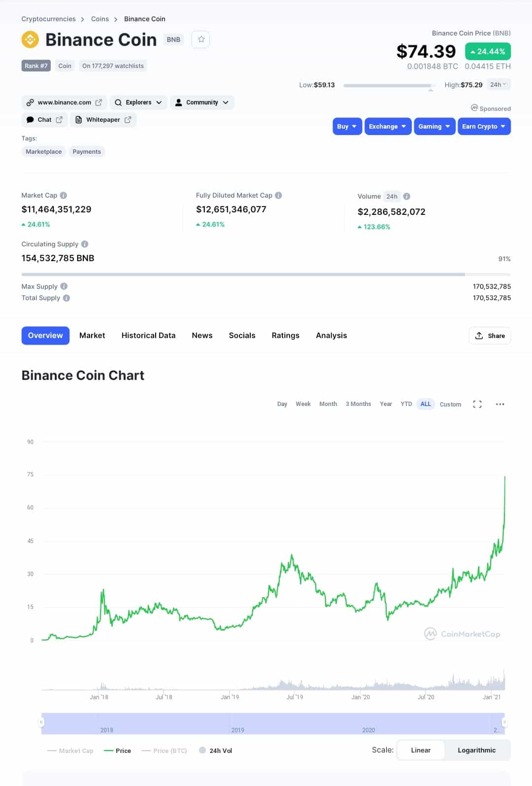Click Market Cap info icon

coord(64,195)
